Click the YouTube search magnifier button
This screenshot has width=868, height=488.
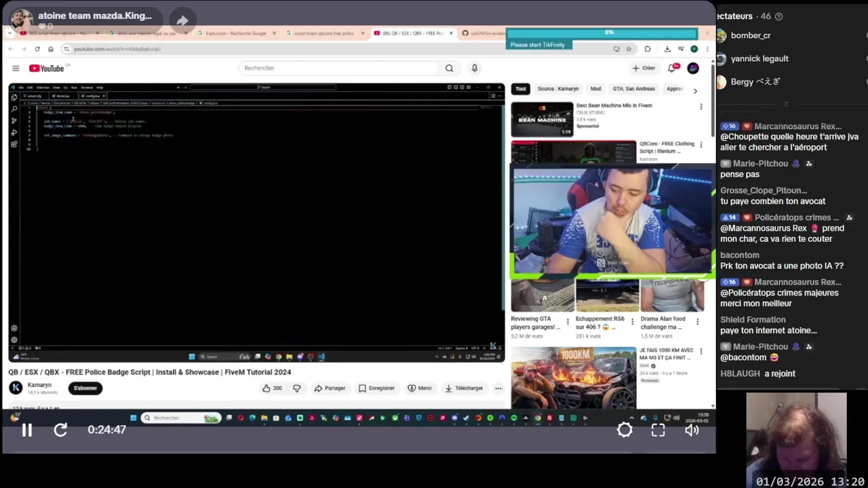[449, 68]
